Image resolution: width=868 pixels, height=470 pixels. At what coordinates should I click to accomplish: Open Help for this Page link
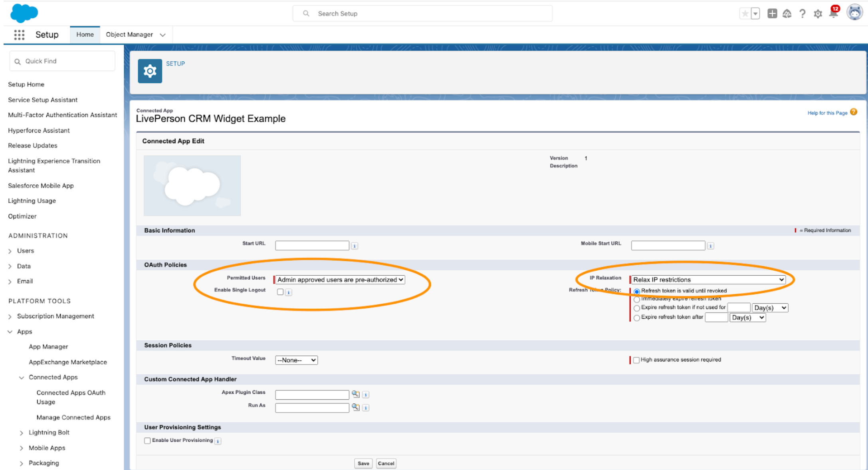827,113
